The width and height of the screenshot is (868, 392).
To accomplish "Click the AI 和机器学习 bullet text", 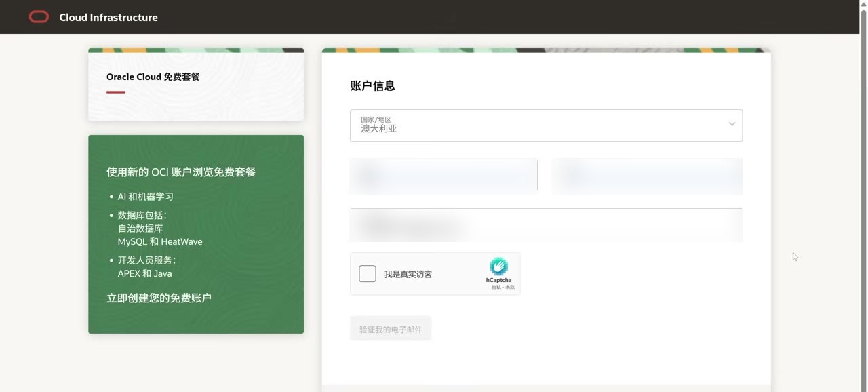I will click(146, 197).
